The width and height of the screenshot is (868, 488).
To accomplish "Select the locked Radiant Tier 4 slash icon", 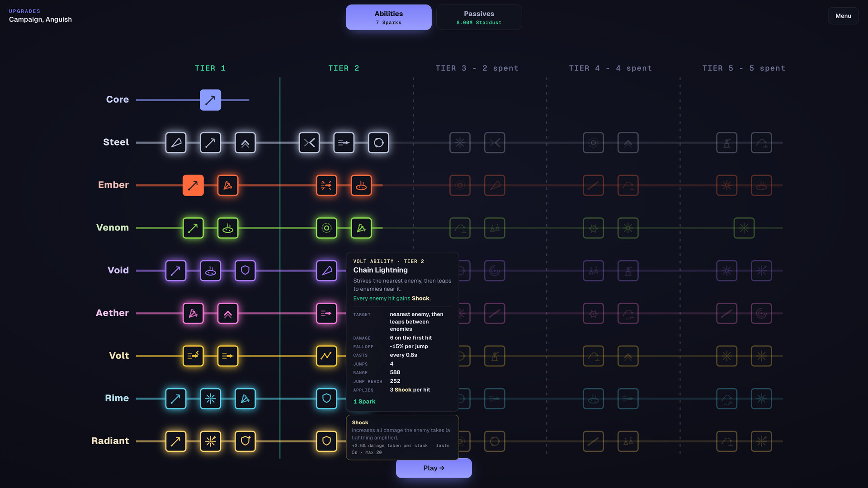I will point(593,441).
